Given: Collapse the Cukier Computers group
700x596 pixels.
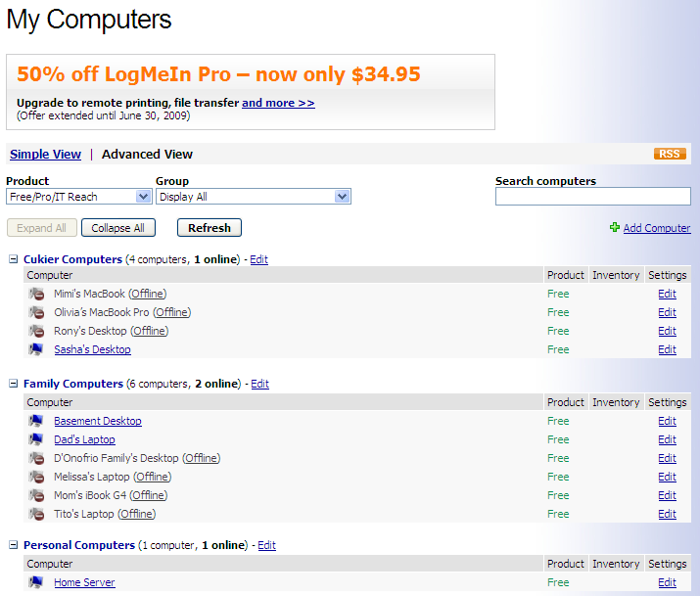Looking at the screenshot, I should pyautogui.click(x=14, y=259).
